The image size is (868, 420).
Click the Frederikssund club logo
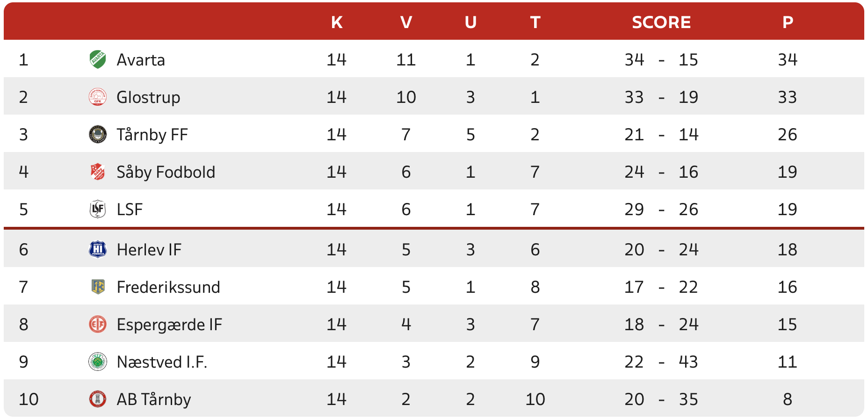[x=98, y=287]
